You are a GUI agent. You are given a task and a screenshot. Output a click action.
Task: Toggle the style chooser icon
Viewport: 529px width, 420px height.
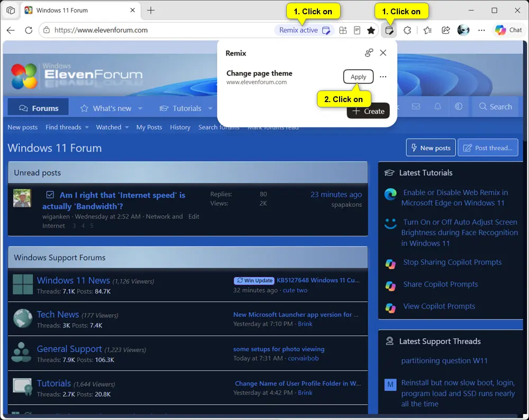[x=459, y=107]
